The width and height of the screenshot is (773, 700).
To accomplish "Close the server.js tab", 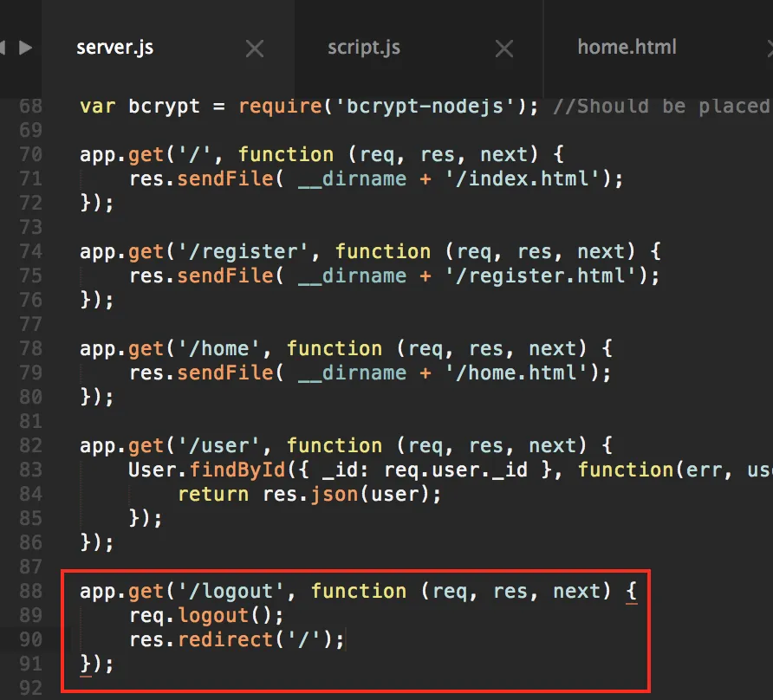I will (255, 49).
